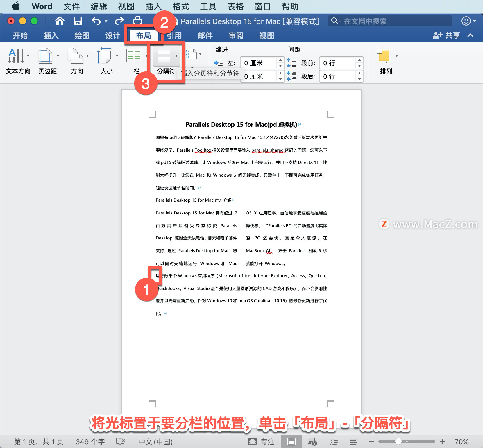This screenshot has height=448, width=483.
Task: Click the 349 个字 word count
Action: 90,442
